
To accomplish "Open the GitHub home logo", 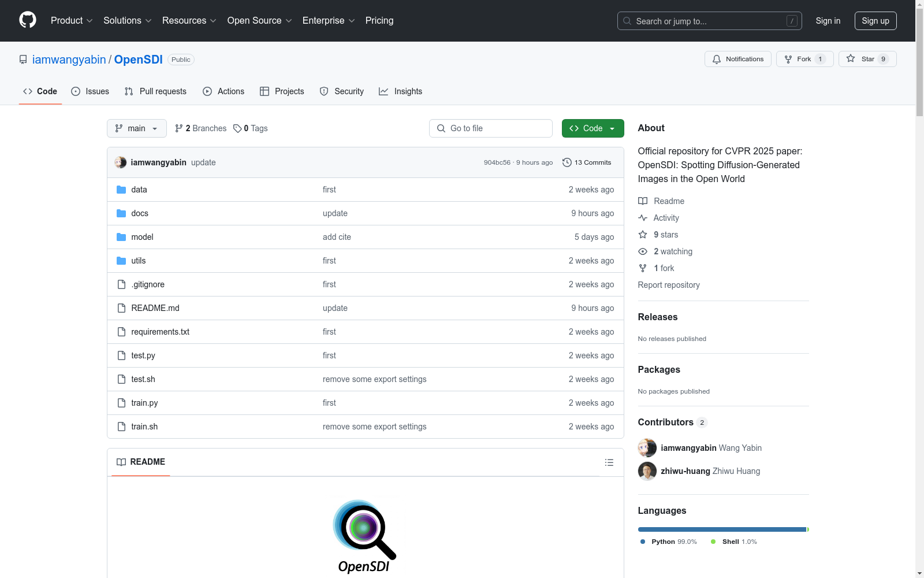I will (x=28, y=20).
